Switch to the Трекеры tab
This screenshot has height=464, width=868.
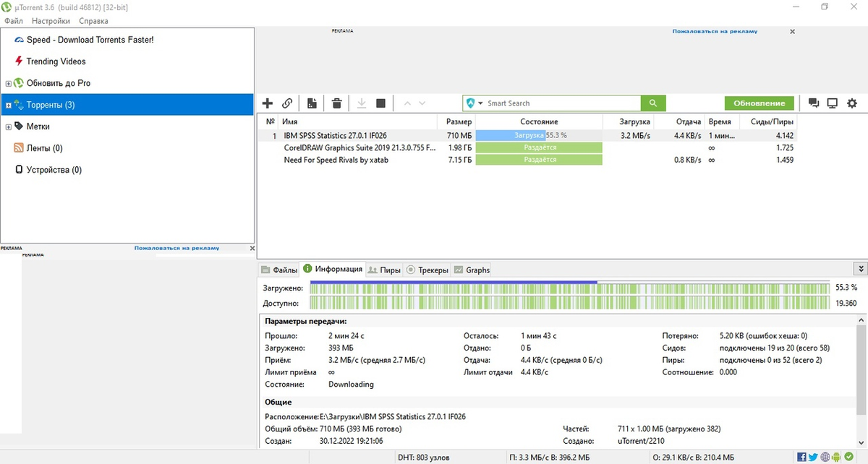click(x=427, y=270)
